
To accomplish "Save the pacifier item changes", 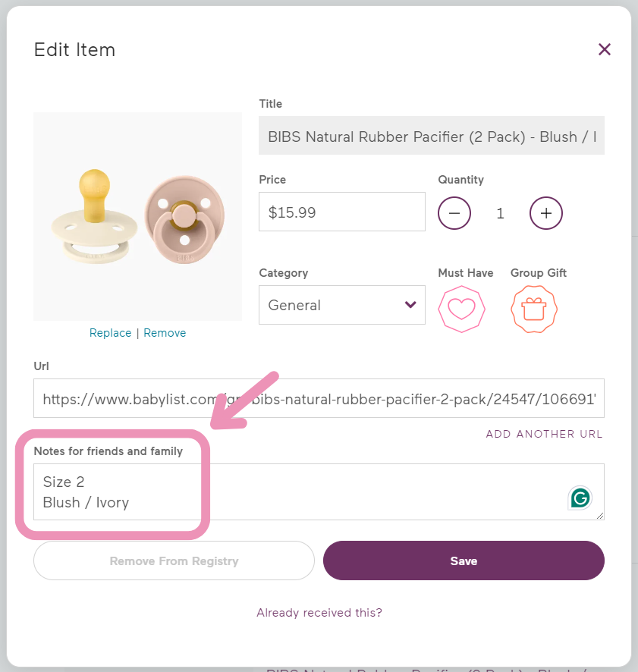I will tap(464, 561).
